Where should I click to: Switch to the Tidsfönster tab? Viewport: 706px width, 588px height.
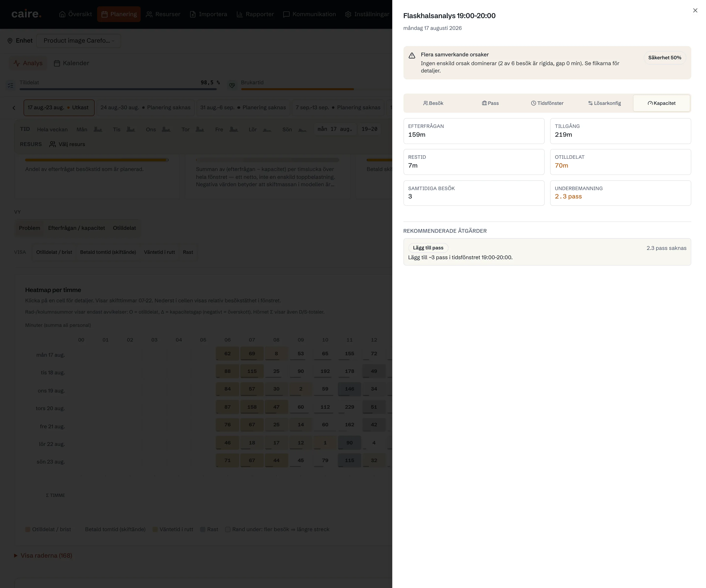pos(547,103)
